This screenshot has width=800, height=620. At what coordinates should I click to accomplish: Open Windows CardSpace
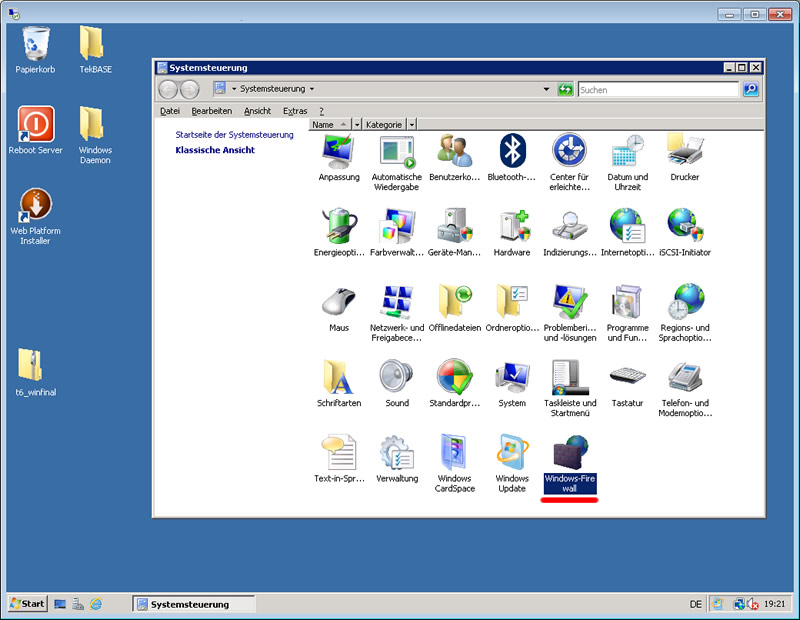click(454, 463)
